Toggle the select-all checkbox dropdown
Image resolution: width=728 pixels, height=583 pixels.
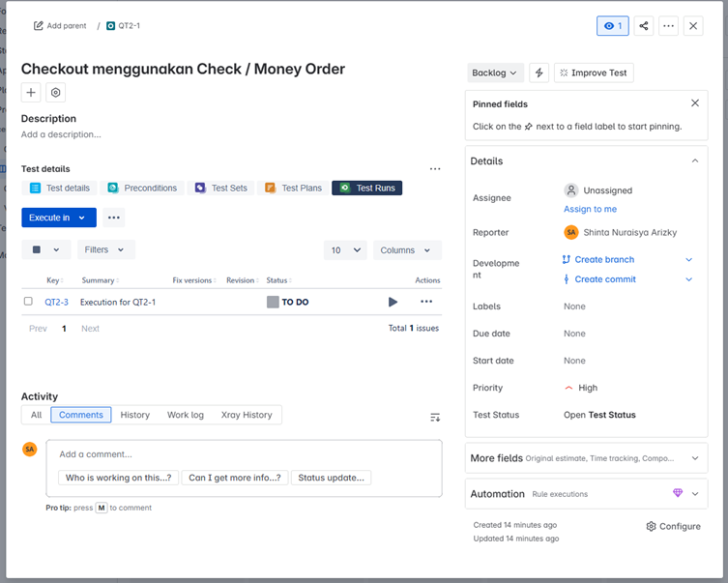point(45,249)
